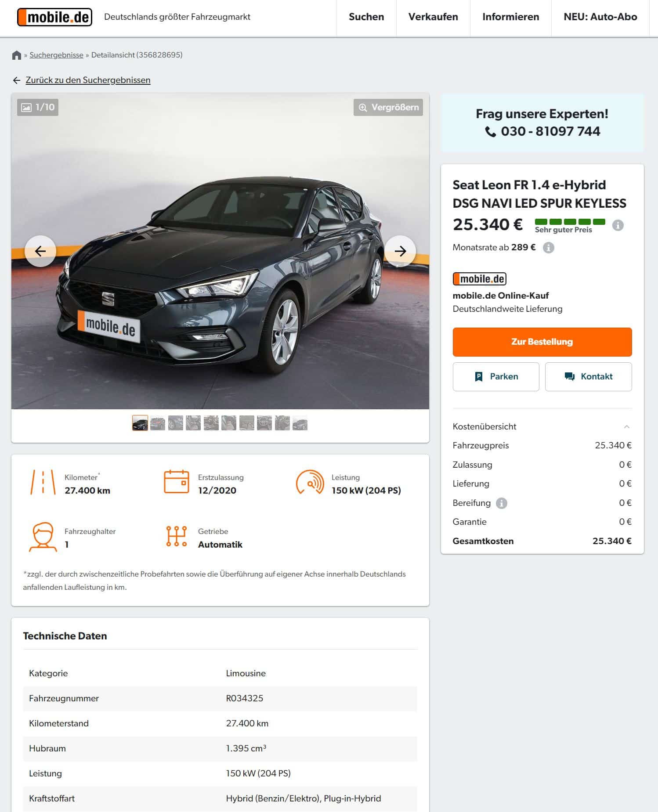Screen dimensions: 658x812
Task: Select the eighth gallery thumbnail
Action: (264, 423)
